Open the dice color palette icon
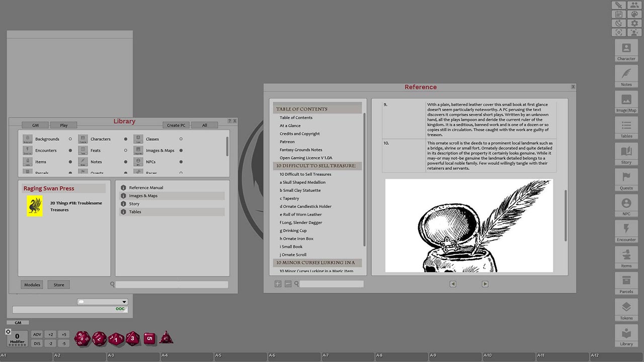The image size is (644, 362). click(634, 14)
